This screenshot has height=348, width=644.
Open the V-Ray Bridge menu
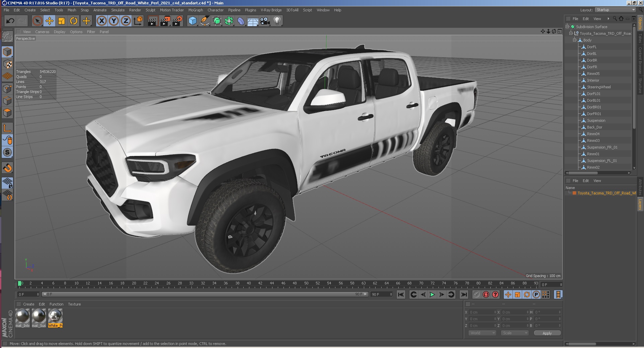[271, 10]
